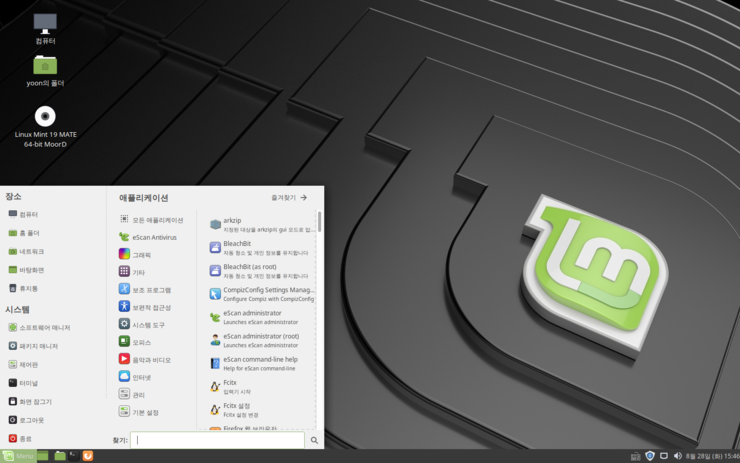Open 홈 폴더 in the places list
Screen dimensions: 740x463
24,233
